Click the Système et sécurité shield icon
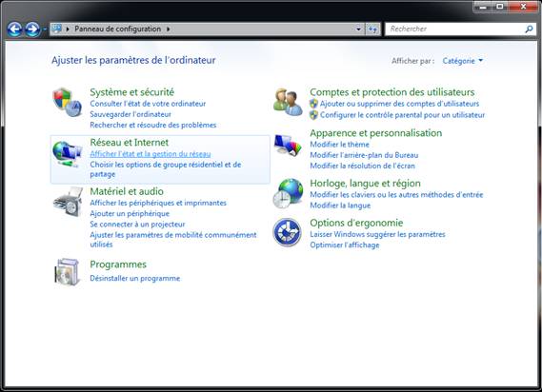 [67, 102]
